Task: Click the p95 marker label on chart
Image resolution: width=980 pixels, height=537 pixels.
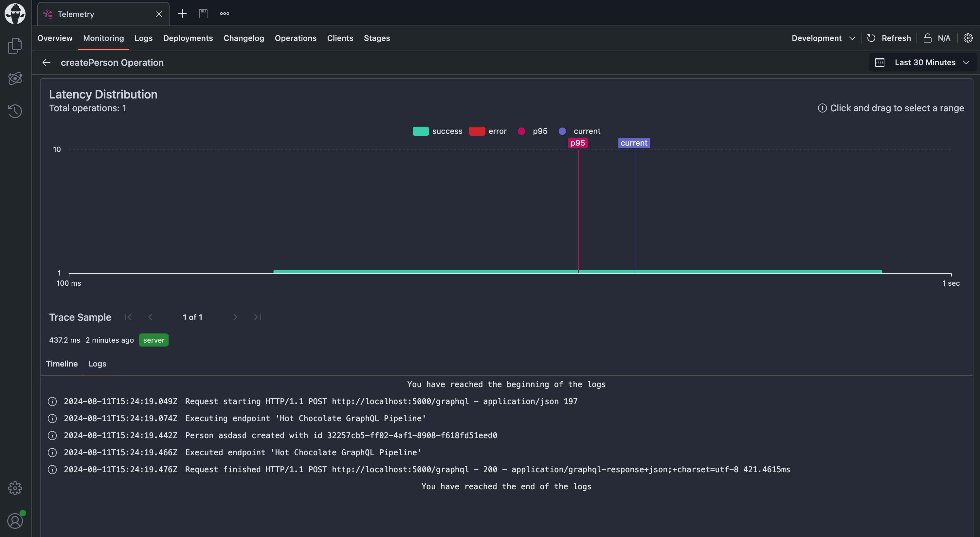Action: (577, 143)
